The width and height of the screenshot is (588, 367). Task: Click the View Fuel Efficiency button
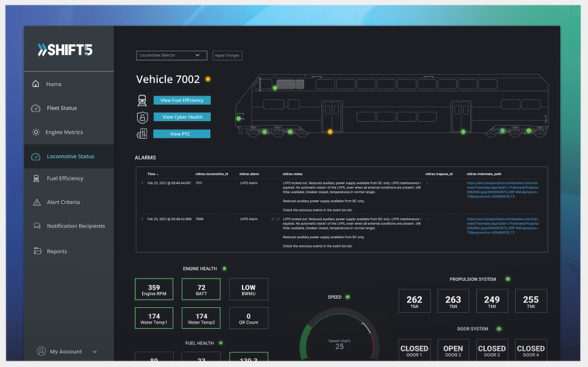(182, 100)
